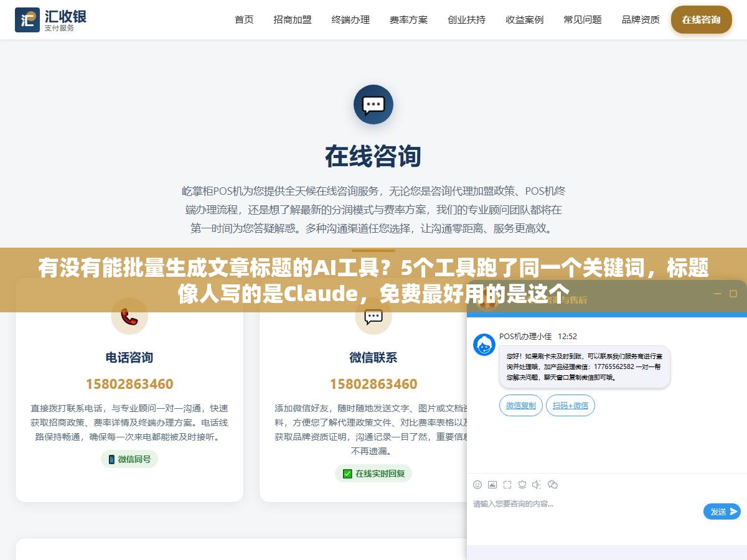The image size is (747, 560).
Task: Click the intro paragraph about 屹掌柜POS机
Action: [374, 210]
